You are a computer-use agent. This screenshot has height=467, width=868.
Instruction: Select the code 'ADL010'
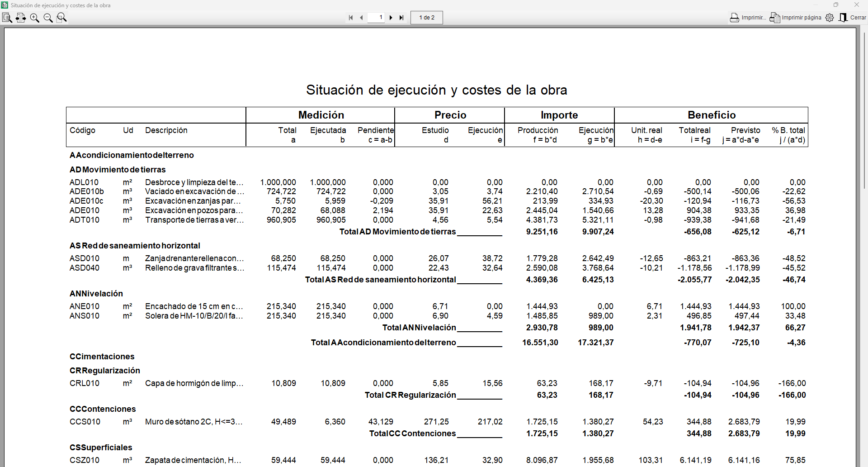point(84,182)
